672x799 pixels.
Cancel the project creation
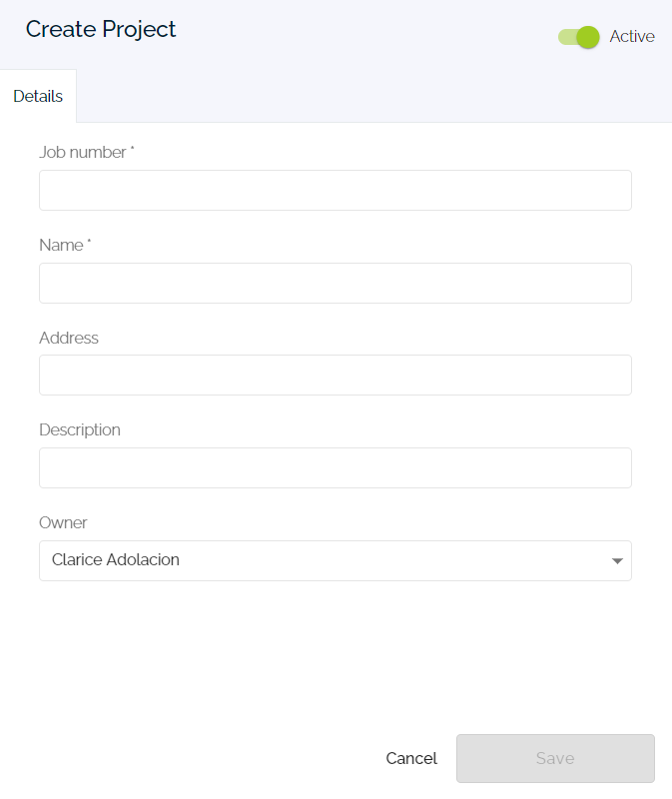411,758
